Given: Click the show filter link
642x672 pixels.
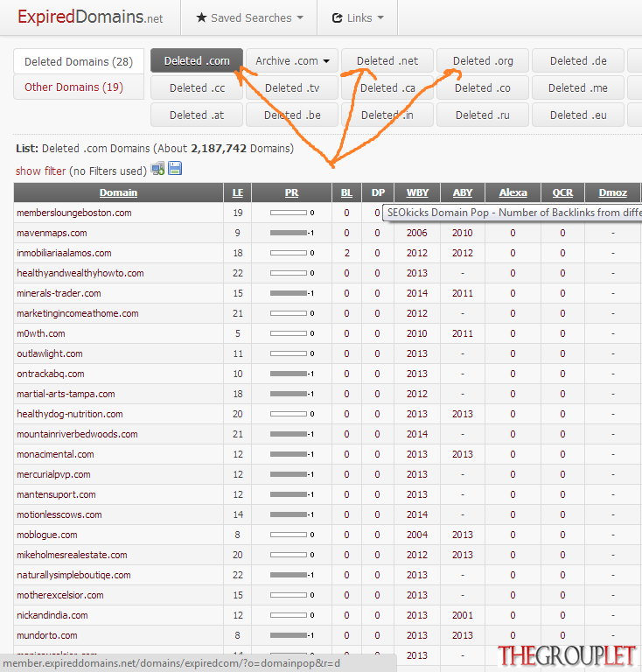Looking at the screenshot, I should [x=41, y=171].
